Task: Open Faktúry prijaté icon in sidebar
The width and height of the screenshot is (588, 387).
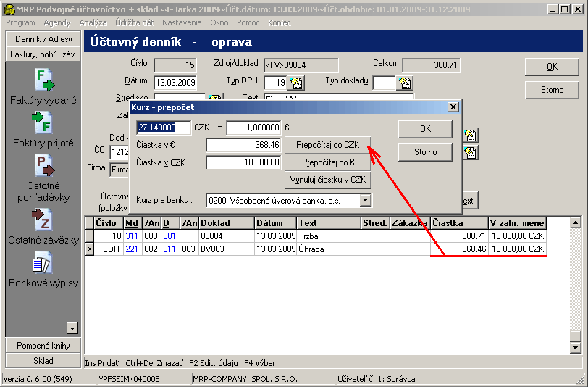Action: tap(43, 123)
